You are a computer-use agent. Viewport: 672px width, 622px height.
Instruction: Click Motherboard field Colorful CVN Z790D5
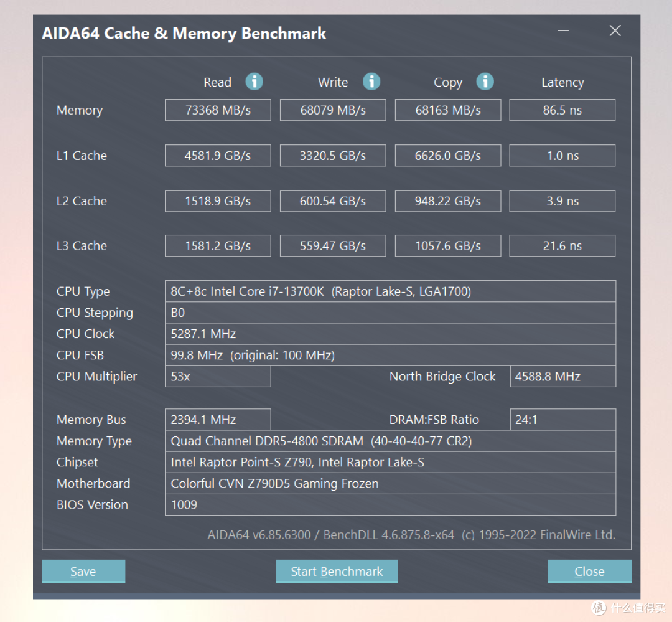pos(390,483)
